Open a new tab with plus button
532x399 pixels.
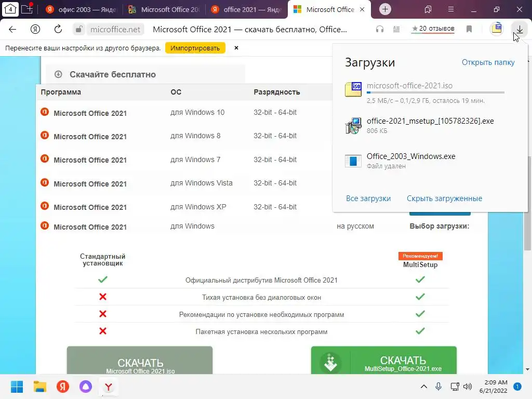[x=385, y=9]
